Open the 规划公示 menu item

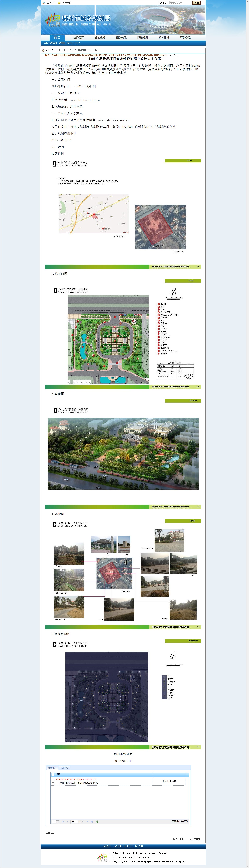[x=121, y=38]
